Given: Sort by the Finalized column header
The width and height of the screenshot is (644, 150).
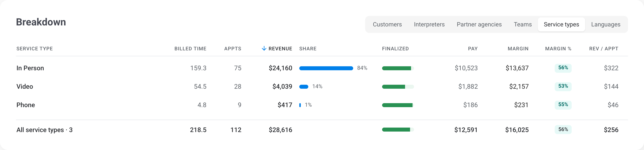Looking at the screenshot, I should pyautogui.click(x=395, y=49).
